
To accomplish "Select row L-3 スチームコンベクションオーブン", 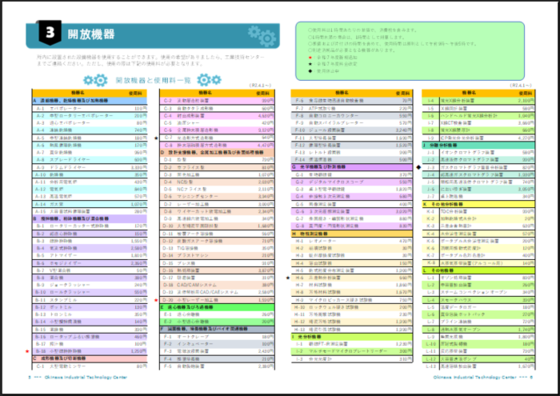I will 479,292.
